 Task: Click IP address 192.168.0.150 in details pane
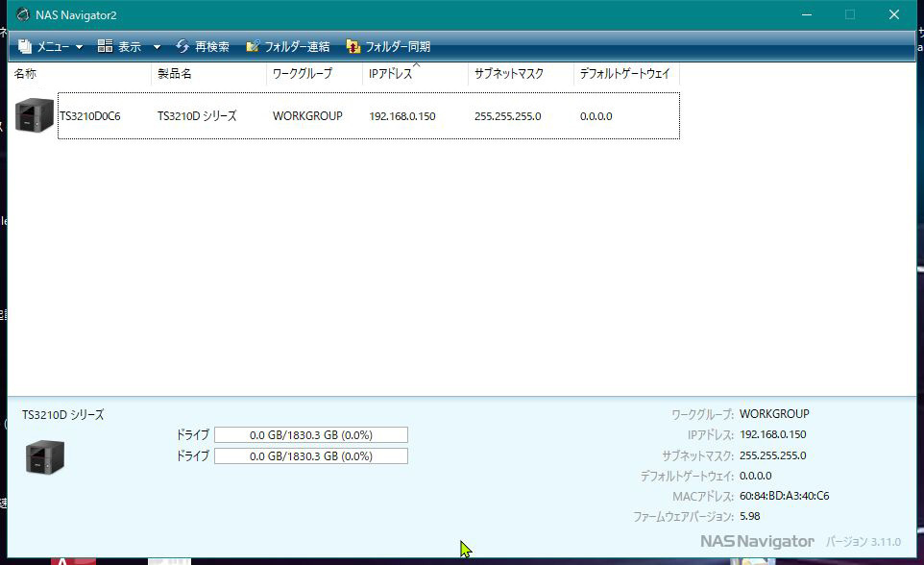(773, 434)
